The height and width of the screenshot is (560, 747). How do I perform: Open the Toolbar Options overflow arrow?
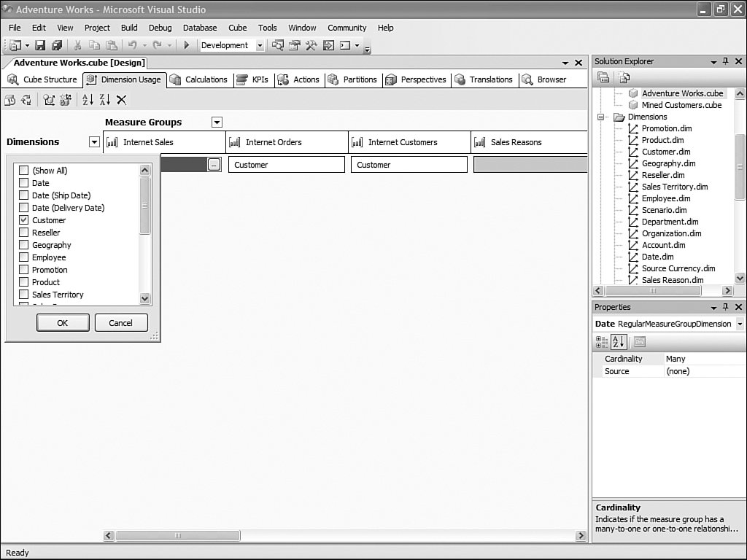tap(367, 48)
